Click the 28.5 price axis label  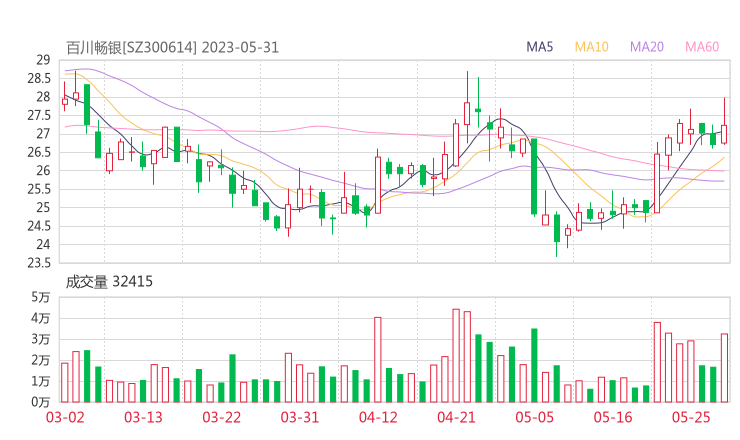tap(39, 78)
